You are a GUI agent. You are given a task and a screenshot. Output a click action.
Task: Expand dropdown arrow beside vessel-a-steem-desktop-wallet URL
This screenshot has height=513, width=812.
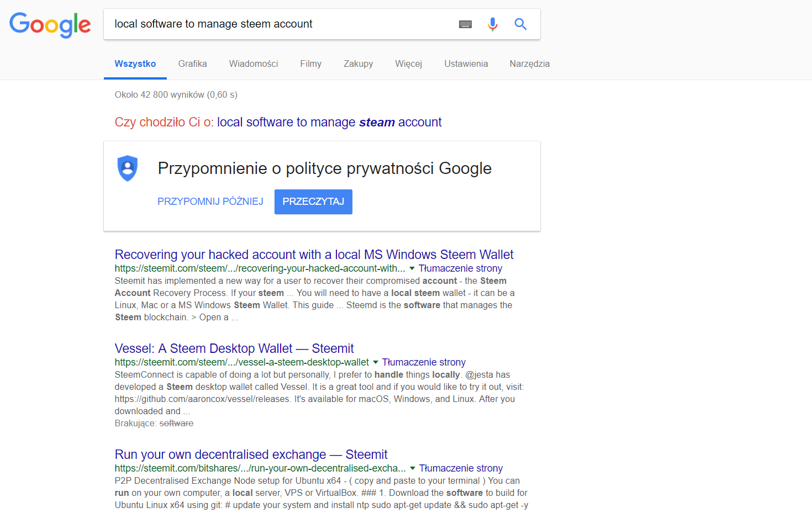point(376,362)
